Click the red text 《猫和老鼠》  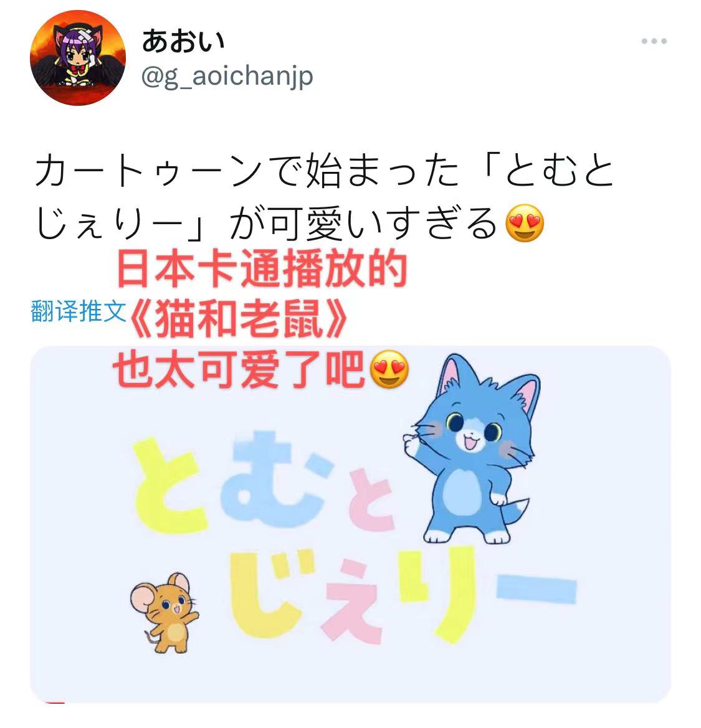point(238,318)
